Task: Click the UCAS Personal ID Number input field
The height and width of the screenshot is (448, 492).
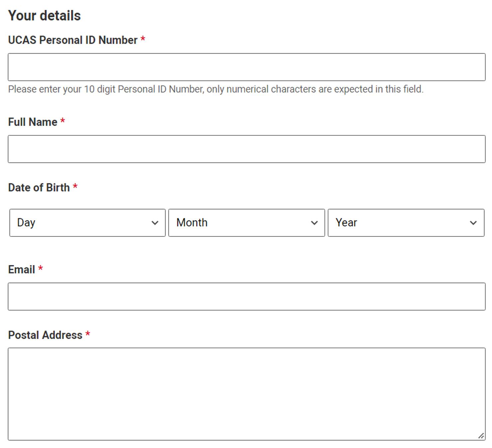Action: (246, 67)
